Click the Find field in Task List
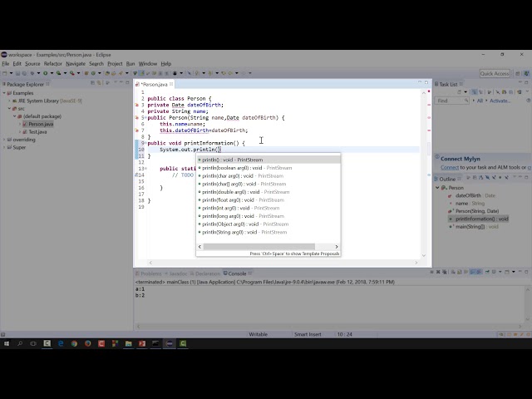532x399 pixels. 451,101
